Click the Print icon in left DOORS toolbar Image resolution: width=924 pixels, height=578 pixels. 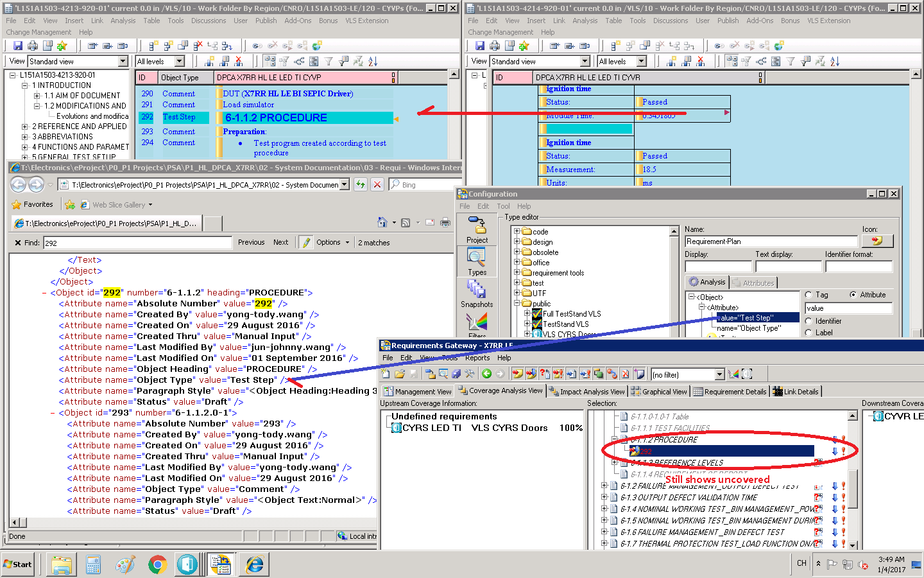point(33,46)
